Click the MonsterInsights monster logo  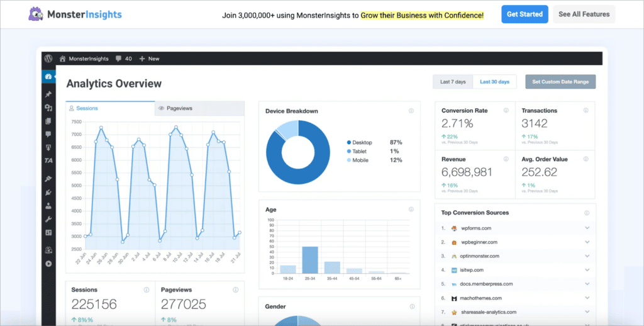(x=36, y=14)
